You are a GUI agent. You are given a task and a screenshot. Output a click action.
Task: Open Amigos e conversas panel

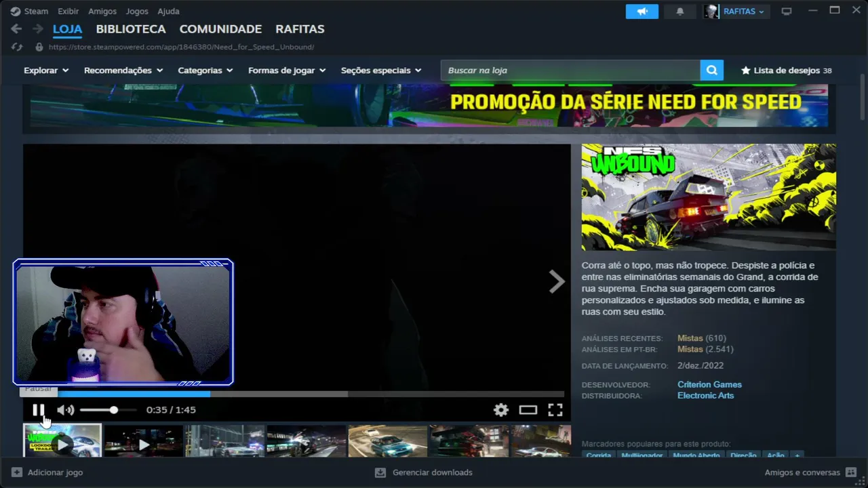coord(811,472)
